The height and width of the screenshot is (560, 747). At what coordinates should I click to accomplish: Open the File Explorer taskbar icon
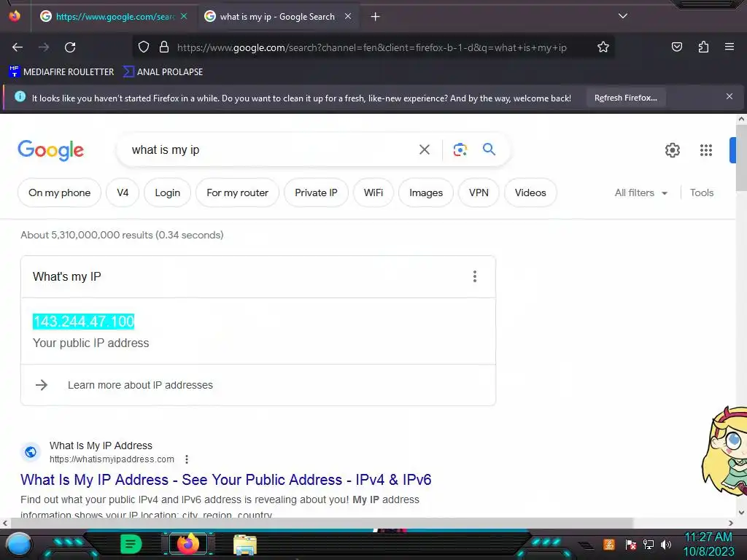click(x=245, y=545)
